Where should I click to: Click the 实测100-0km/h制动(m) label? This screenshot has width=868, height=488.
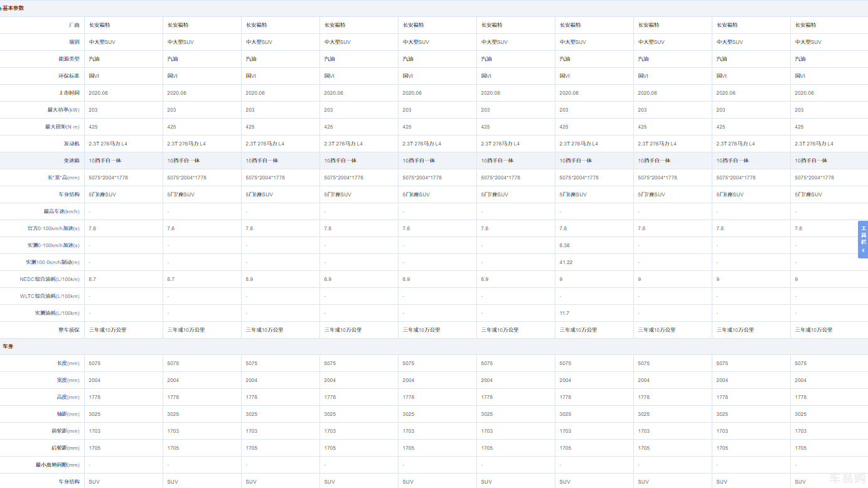53,262
